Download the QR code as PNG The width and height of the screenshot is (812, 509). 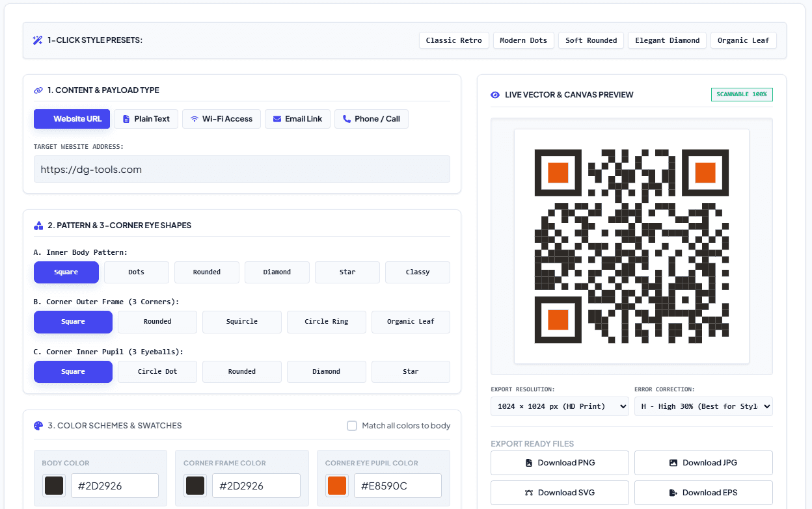coord(560,463)
